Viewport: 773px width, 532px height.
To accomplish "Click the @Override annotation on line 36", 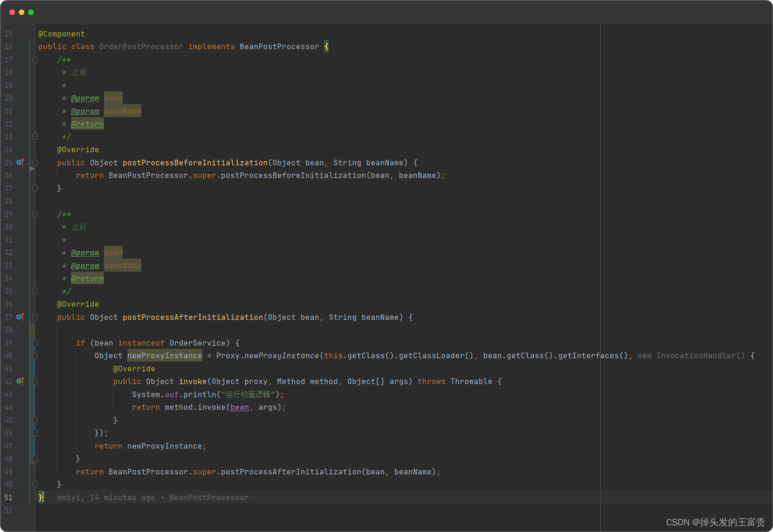I will 78,304.
